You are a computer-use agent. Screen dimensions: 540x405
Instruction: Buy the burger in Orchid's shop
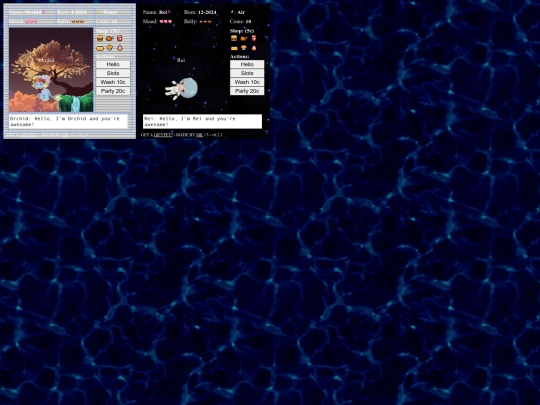[100, 38]
